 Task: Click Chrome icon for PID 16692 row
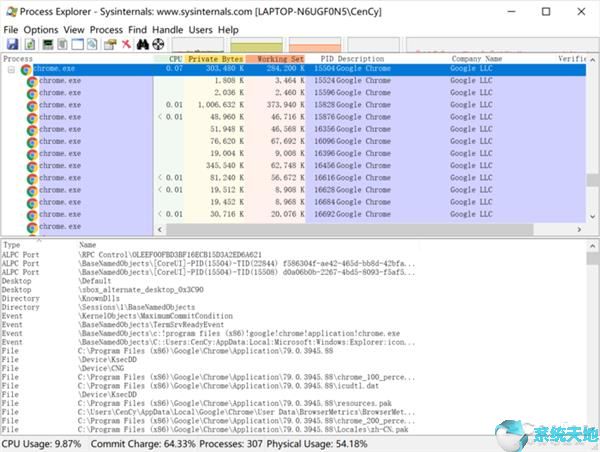coord(32,215)
